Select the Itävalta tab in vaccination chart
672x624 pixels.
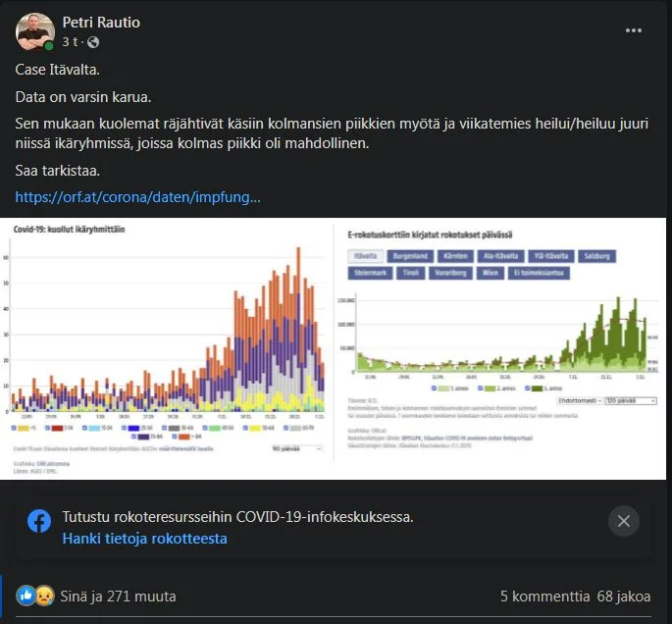click(x=365, y=256)
